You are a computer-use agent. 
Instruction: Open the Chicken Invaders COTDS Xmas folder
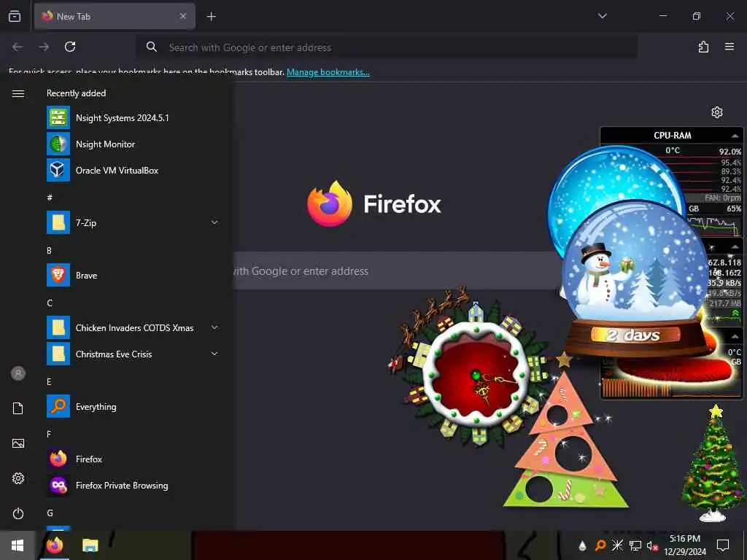(131, 327)
